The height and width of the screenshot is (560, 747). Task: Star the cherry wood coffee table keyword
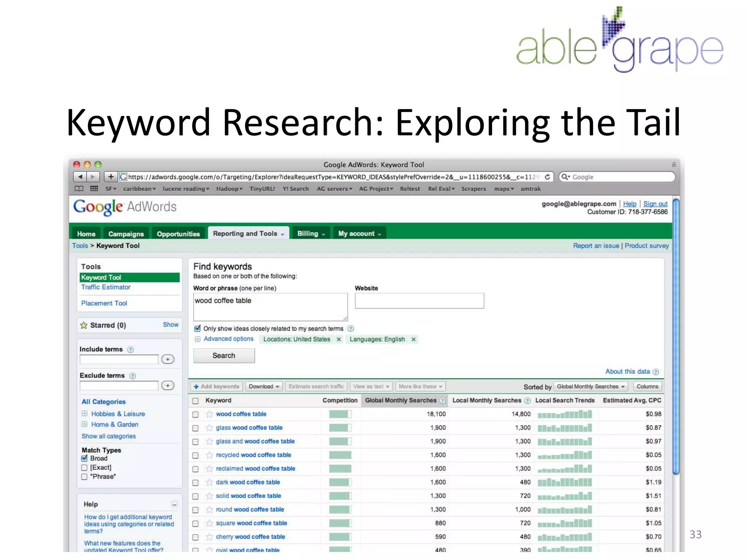coord(209,537)
